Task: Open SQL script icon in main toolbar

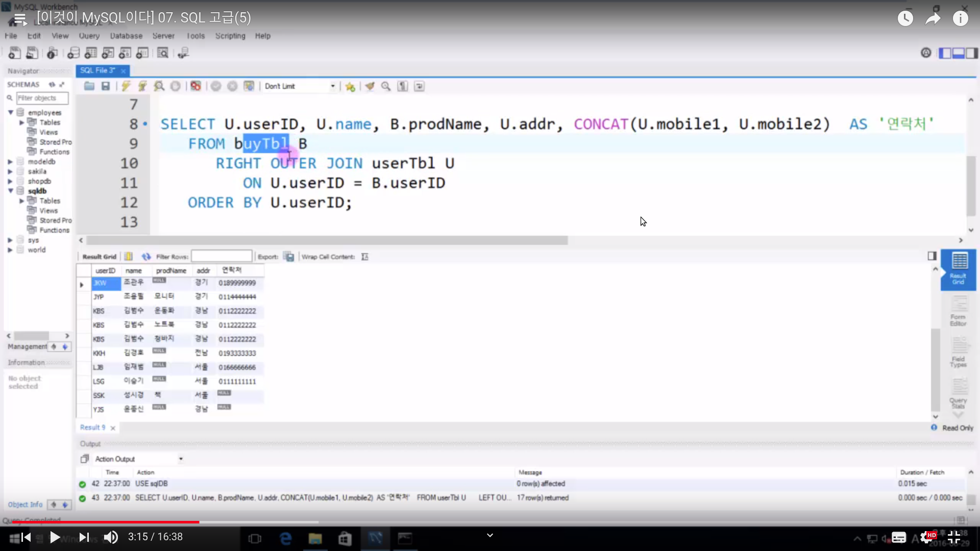Action: pos(32,53)
